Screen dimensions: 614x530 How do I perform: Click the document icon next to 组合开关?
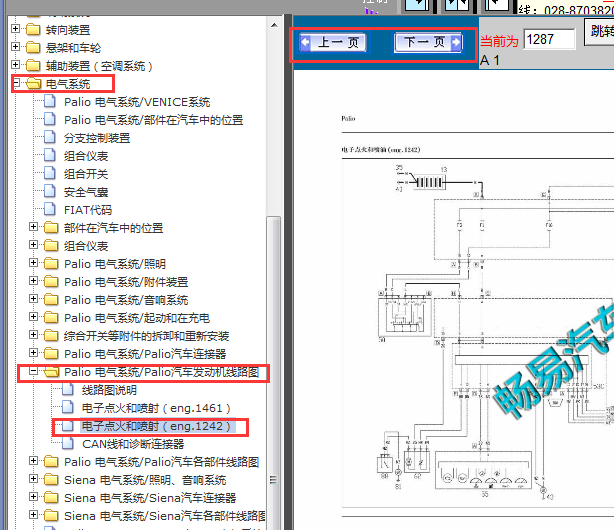50,174
